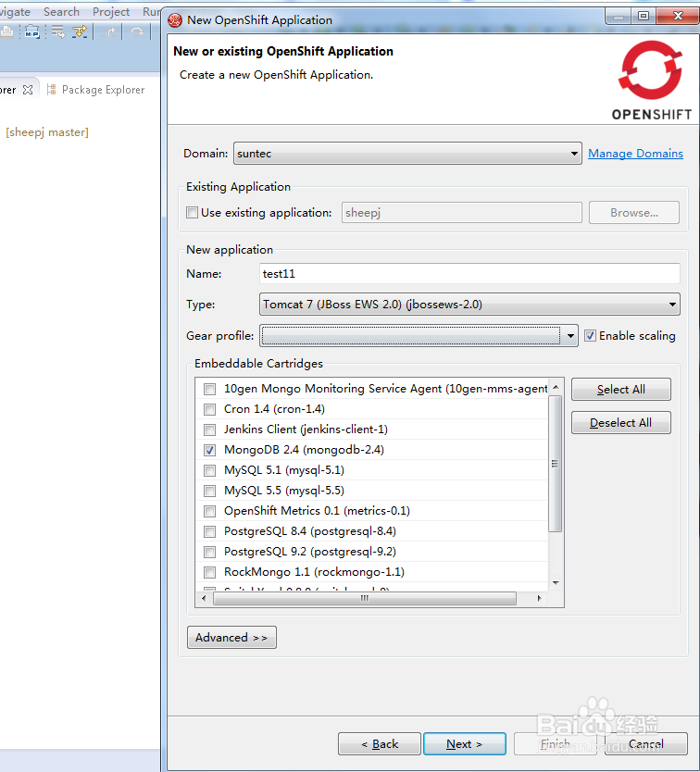This screenshot has width=700, height=772.
Task: Open the Run menu in Eclipse
Action: pyautogui.click(x=151, y=11)
